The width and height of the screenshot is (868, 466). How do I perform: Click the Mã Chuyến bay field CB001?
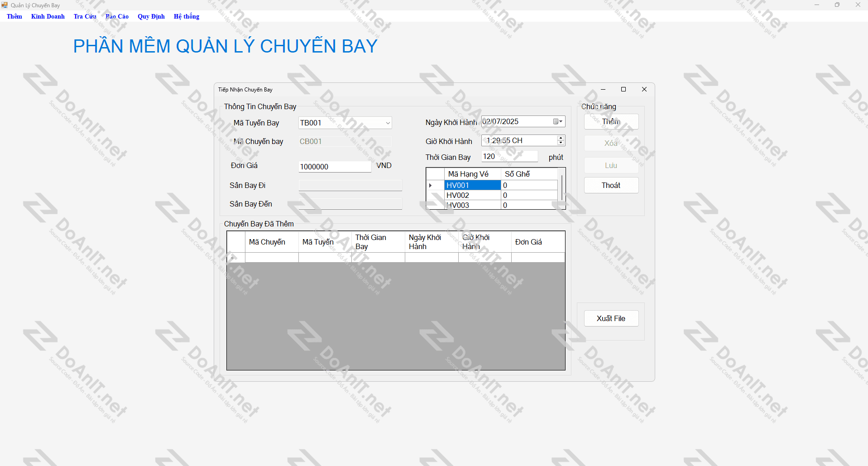(x=345, y=141)
